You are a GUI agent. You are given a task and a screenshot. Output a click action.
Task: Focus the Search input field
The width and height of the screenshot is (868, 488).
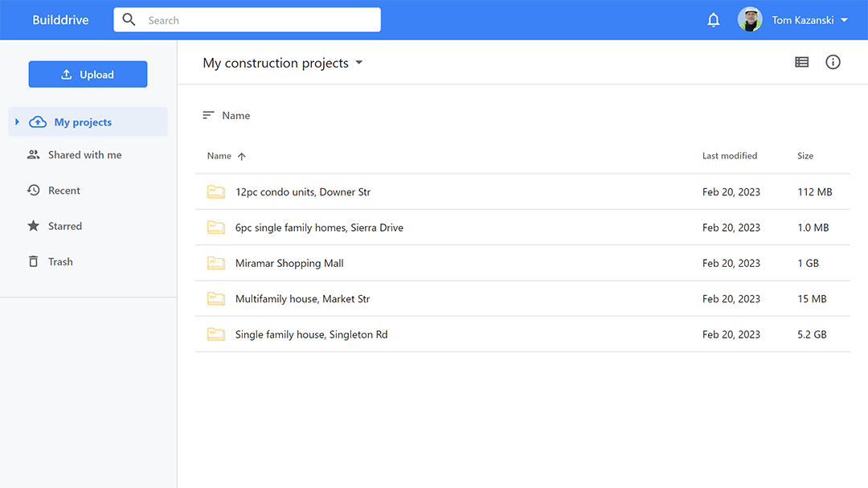(247, 20)
